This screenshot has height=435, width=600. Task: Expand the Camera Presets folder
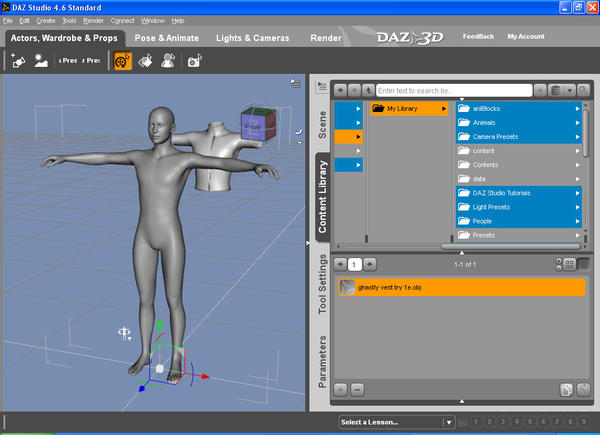(577, 137)
